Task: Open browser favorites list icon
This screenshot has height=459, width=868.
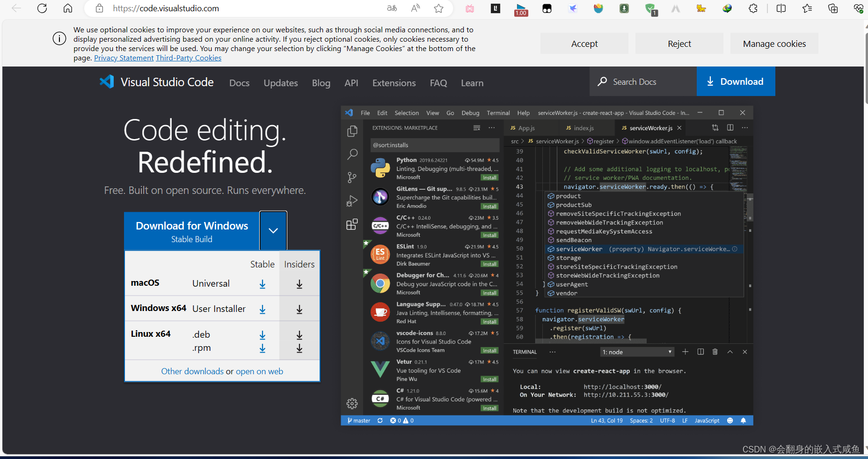Action: tap(807, 8)
